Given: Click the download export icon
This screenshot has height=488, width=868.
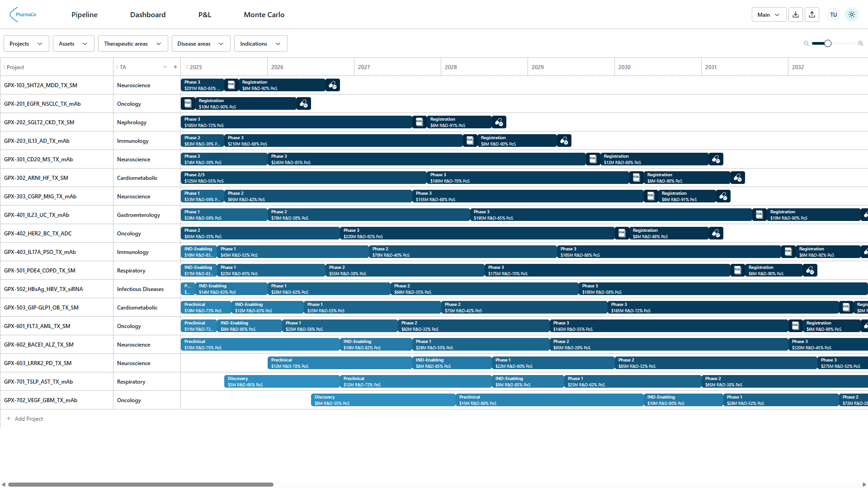Looking at the screenshot, I should [x=795, y=14].
